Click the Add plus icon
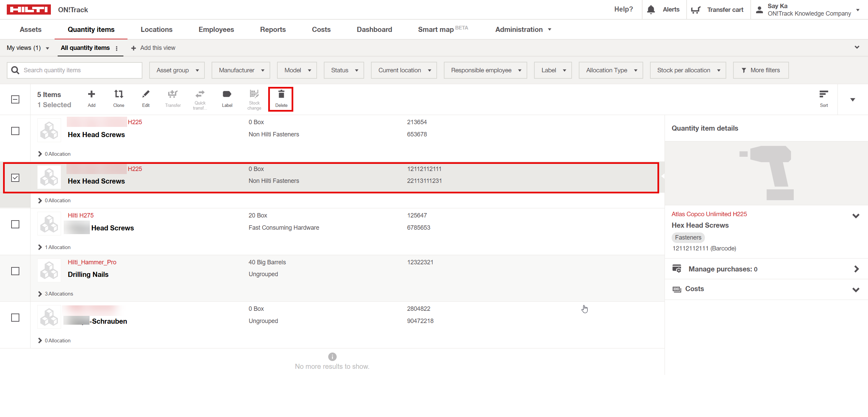 tap(92, 95)
